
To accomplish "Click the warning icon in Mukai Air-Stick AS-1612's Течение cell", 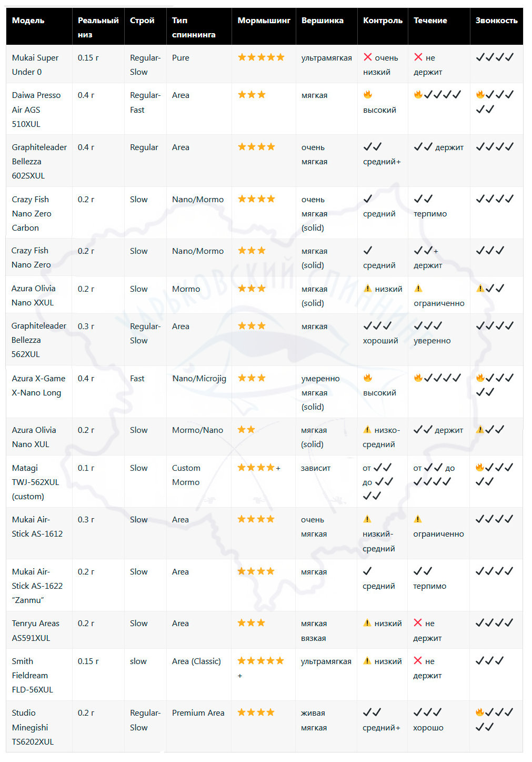I will pyautogui.click(x=418, y=519).
